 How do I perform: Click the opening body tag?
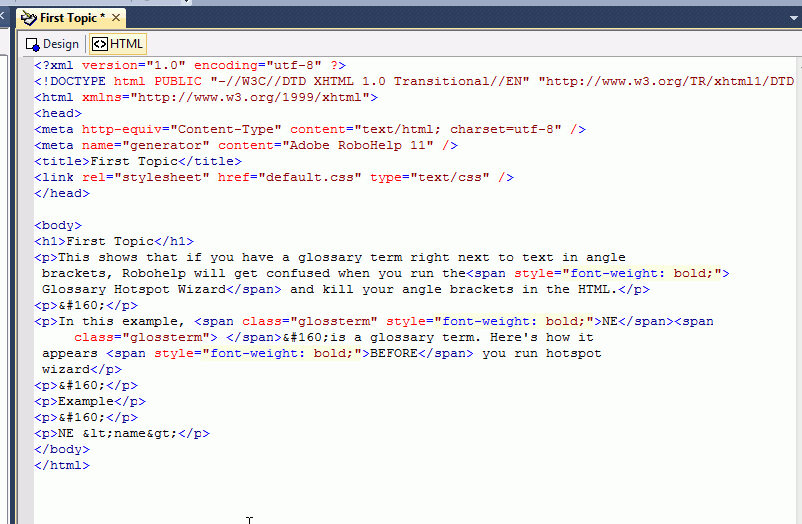[58, 225]
